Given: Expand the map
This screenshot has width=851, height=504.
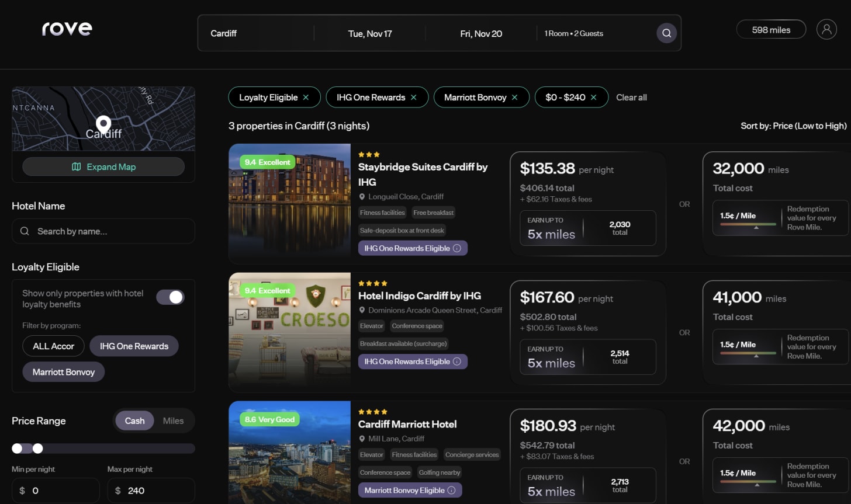Looking at the screenshot, I should 103,167.
